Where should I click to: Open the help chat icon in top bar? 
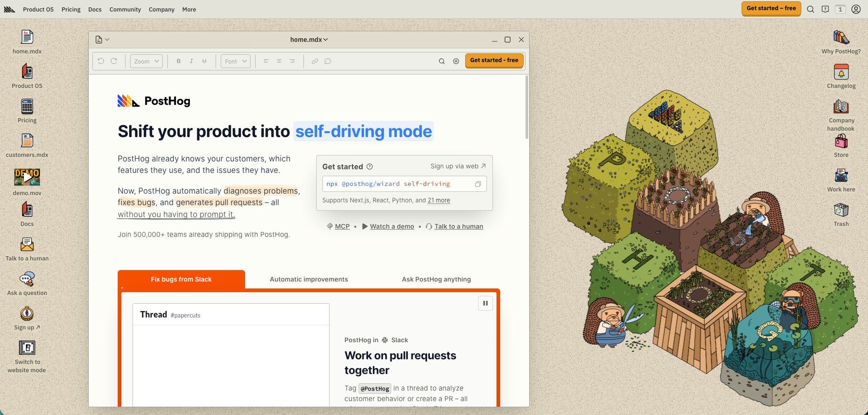click(x=825, y=9)
